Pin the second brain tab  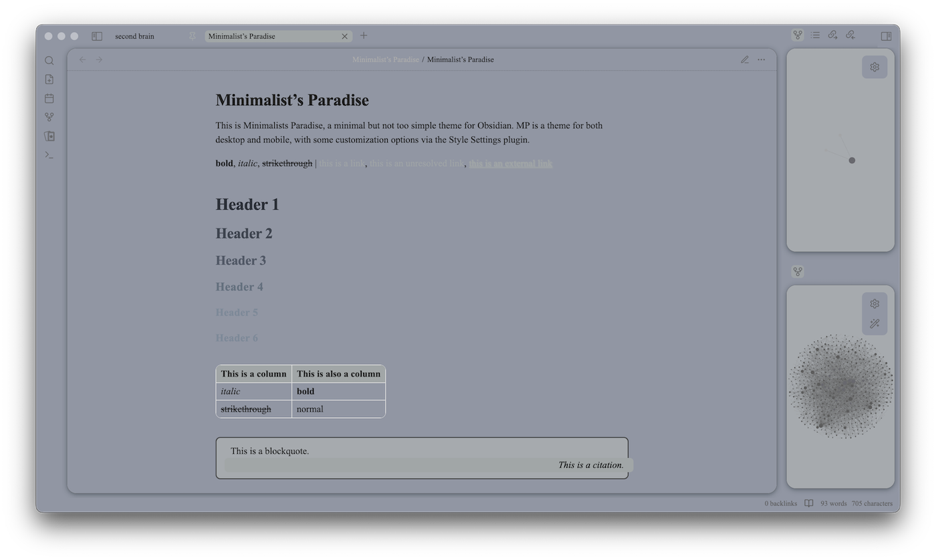[193, 36]
